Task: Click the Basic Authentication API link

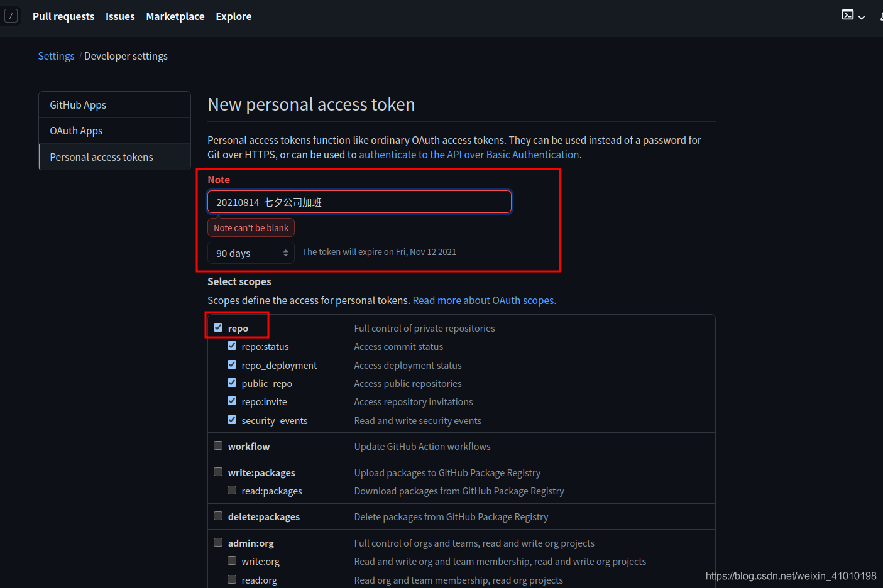Action: [469, 155]
